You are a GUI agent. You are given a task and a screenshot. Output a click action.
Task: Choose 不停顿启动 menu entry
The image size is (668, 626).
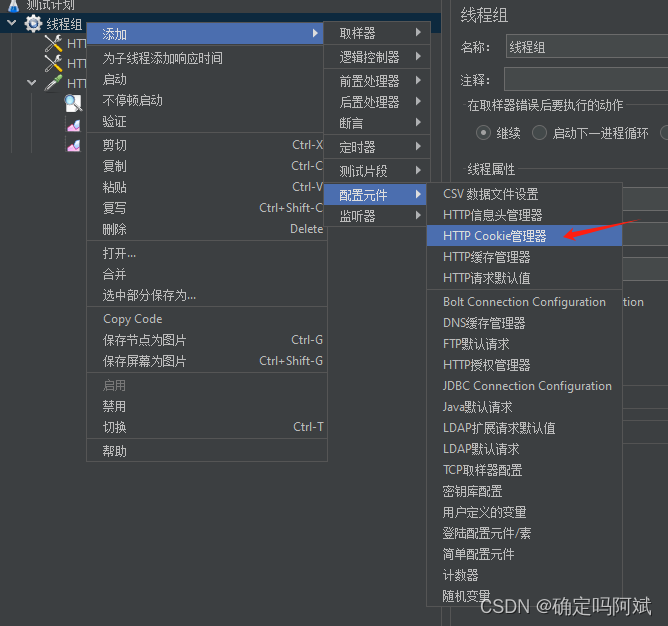[206, 101]
